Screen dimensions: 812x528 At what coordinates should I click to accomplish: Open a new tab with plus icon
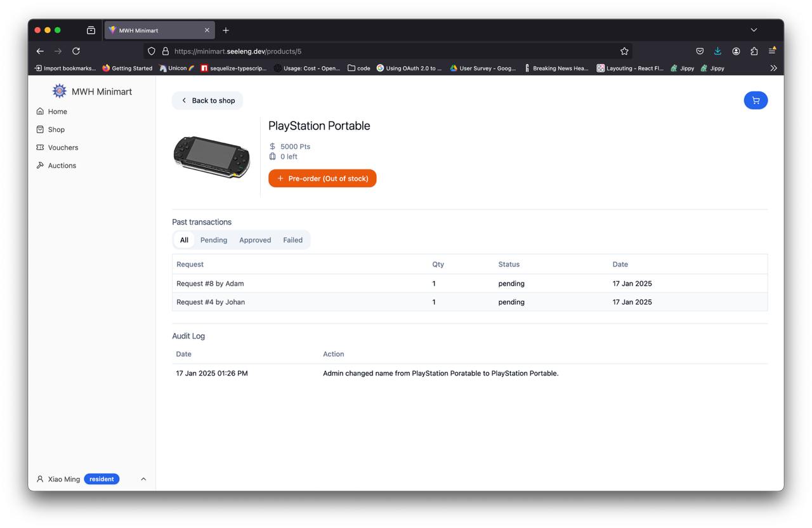(x=226, y=30)
